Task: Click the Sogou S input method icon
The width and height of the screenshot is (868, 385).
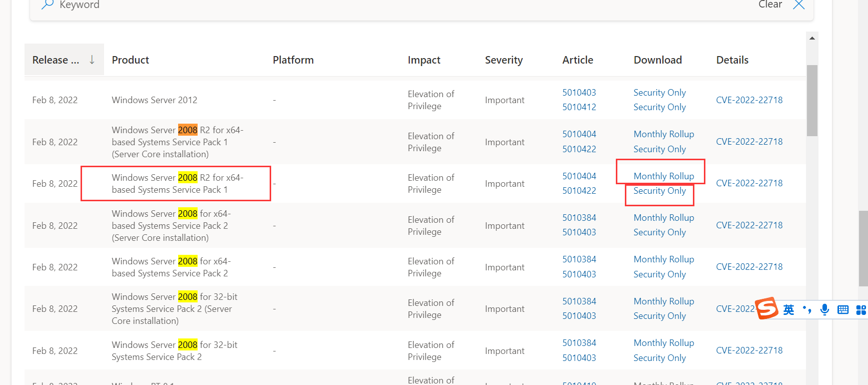Action: [766, 308]
